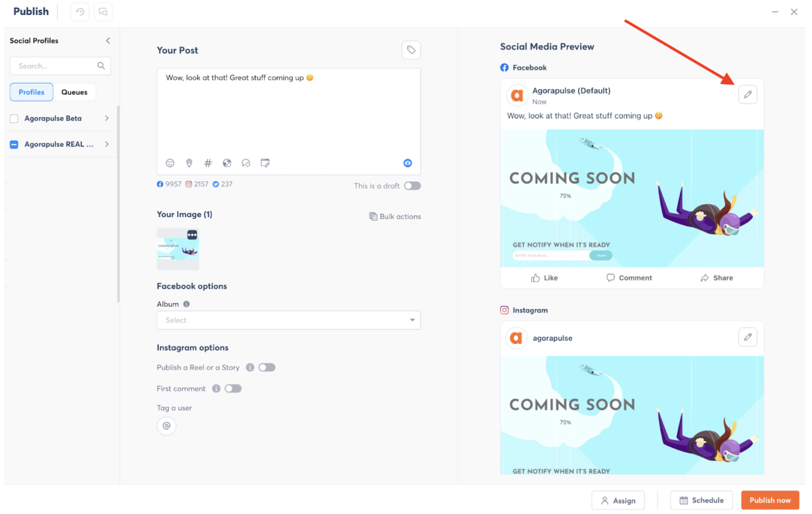This screenshot has height=514, width=812.
Task: Click the saved replies screen icon
Action: (x=265, y=163)
